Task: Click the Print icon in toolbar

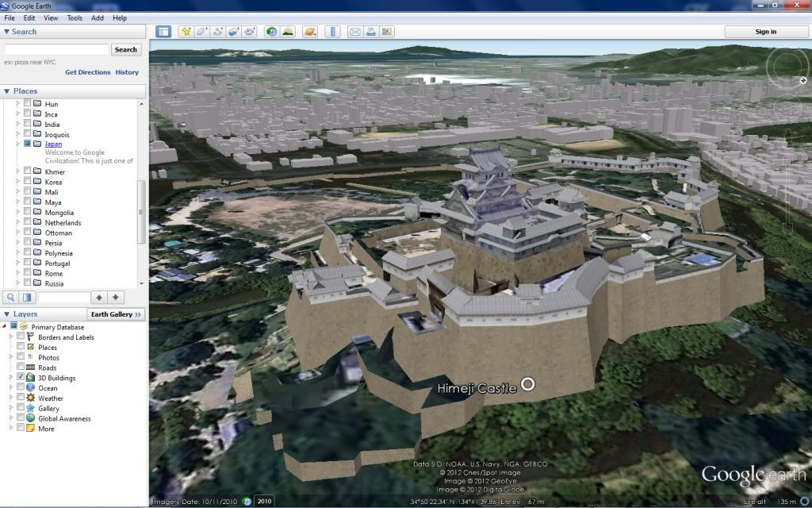Action: 371,32
